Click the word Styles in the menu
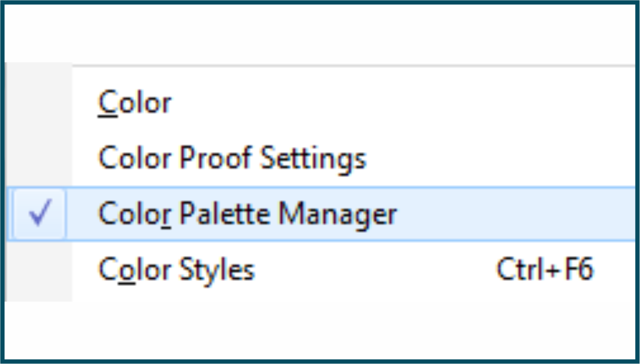The width and height of the screenshot is (640, 364). [217, 270]
